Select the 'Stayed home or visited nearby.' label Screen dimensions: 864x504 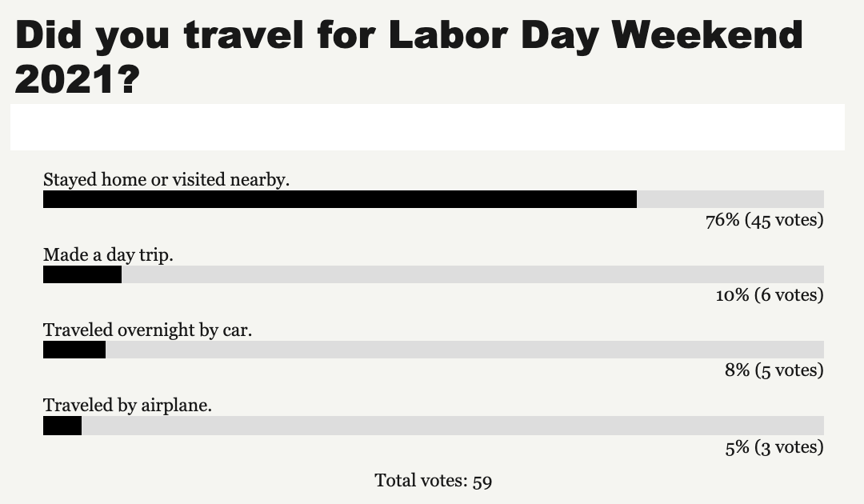[166, 179]
